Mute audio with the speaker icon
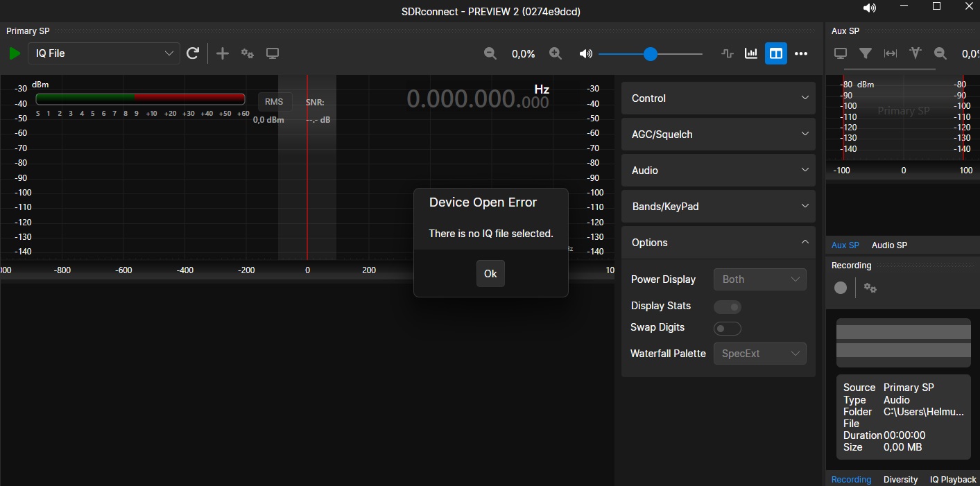The image size is (980, 486). click(586, 53)
